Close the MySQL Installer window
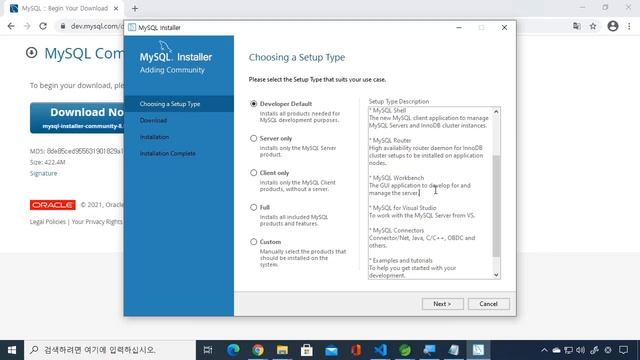Viewport: 640px width, 360px height. (x=504, y=27)
